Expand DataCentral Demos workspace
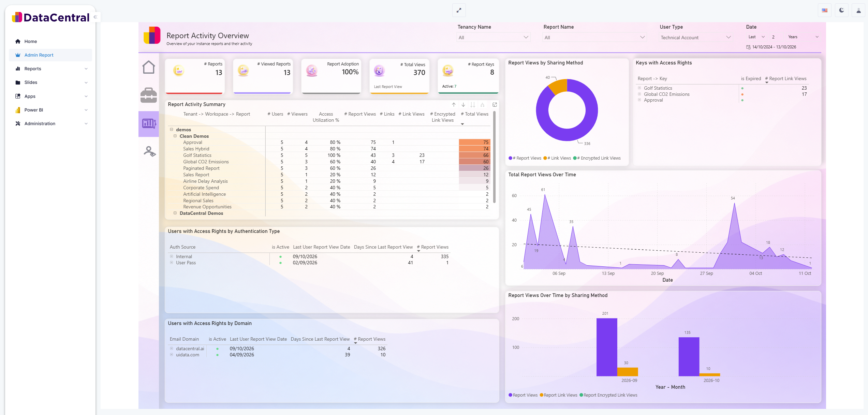Screen dimensions: 868x415 coord(175,213)
